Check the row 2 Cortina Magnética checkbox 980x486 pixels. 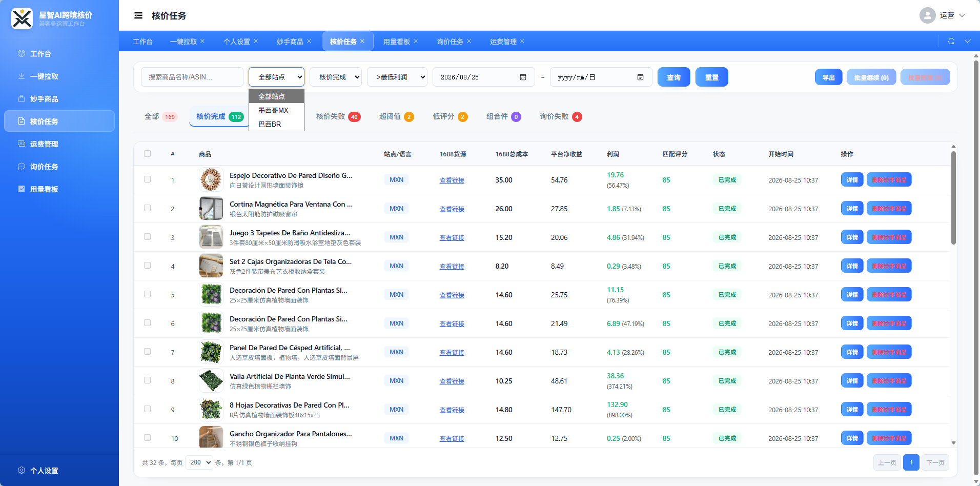click(148, 208)
